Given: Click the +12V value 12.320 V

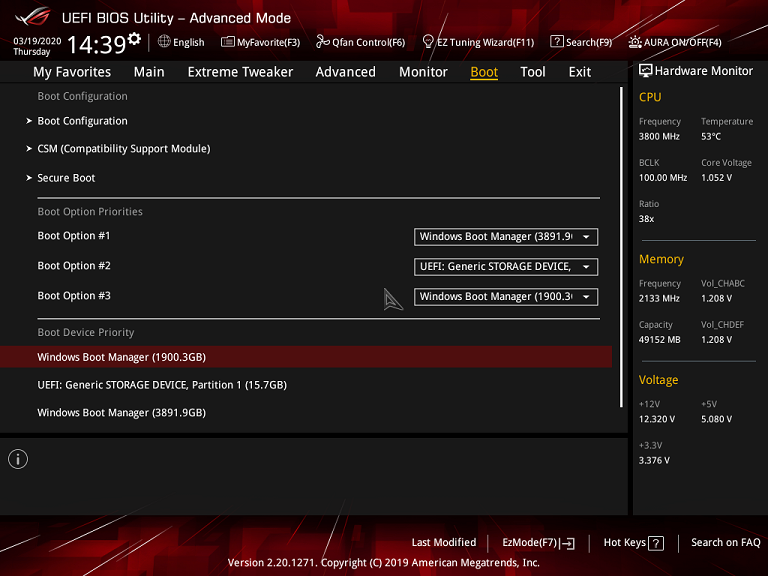Looking at the screenshot, I should pyautogui.click(x=657, y=419).
